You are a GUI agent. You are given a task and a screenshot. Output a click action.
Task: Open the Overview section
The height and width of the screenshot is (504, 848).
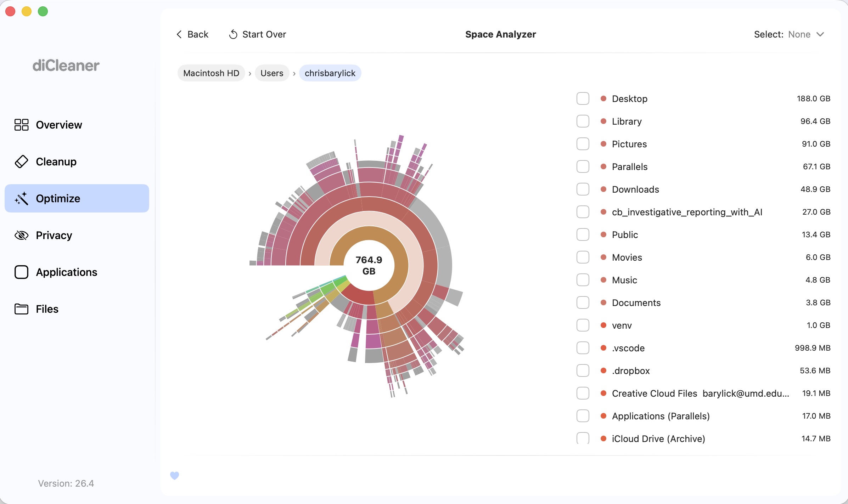click(x=77, y=125)
